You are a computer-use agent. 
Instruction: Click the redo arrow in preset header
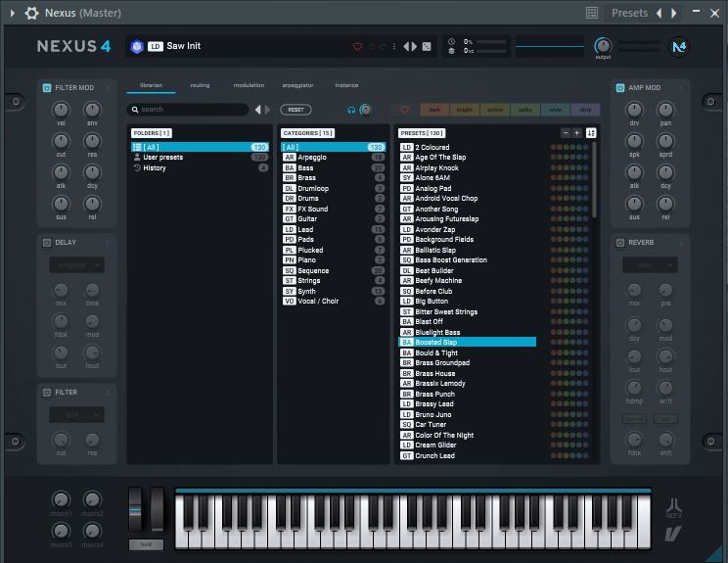[383, 46]
